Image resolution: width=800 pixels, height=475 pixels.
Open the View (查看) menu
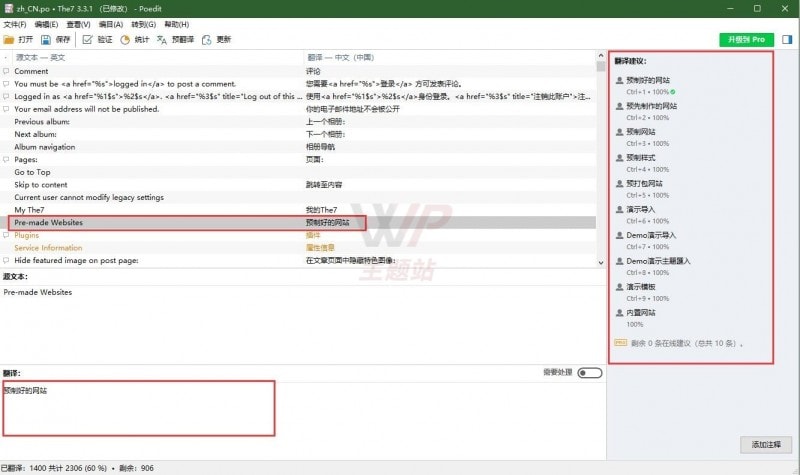pyautogui.click(x=79, y=24)
